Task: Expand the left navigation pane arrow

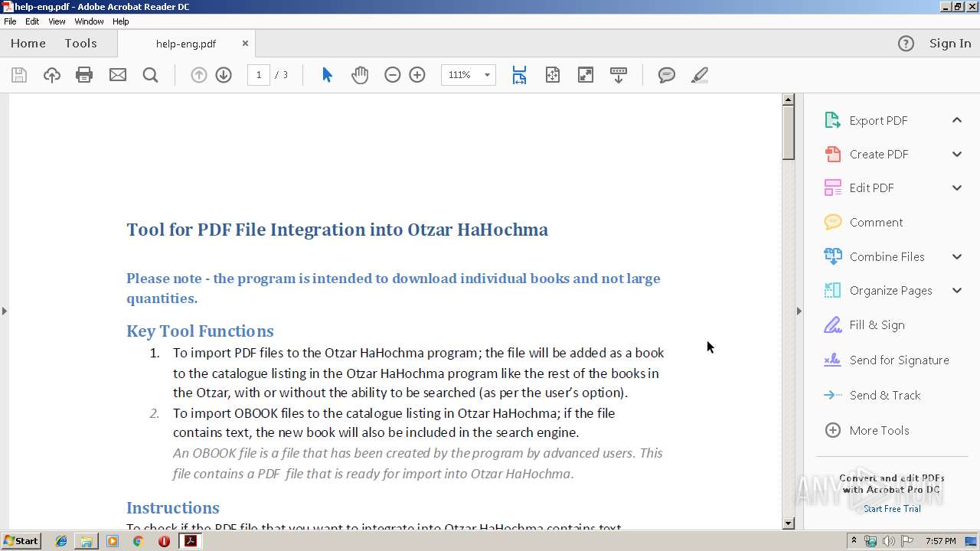Action: [5, 311]
